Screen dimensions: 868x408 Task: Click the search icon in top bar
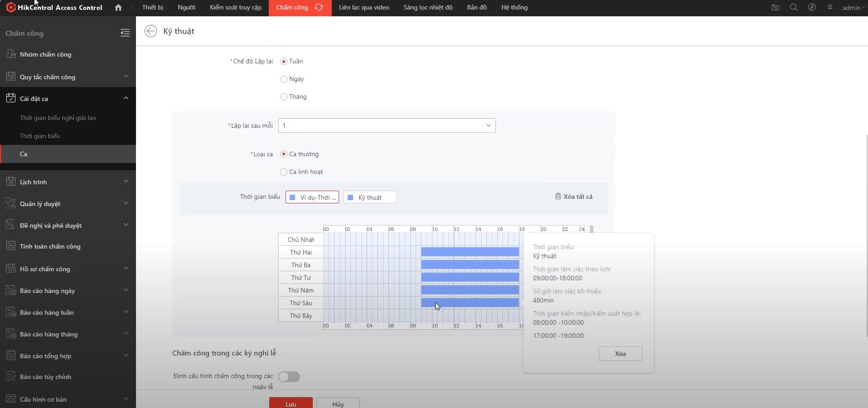(x=794, y=8)
